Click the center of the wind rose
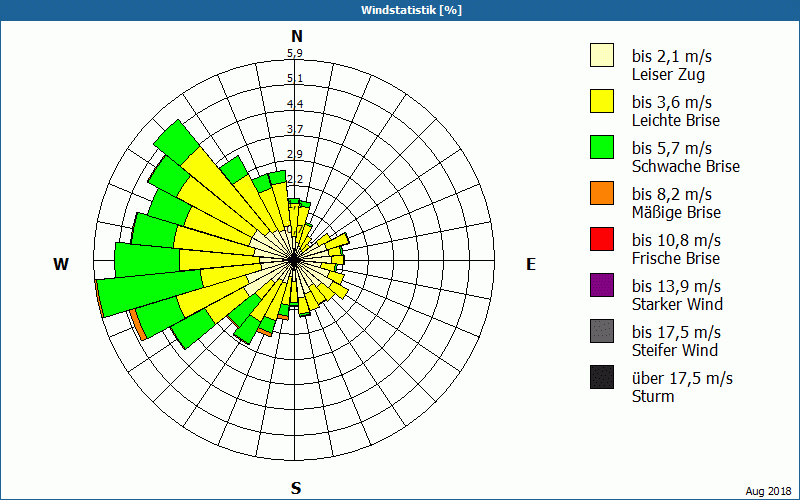This screenshot has width=800, height=500. coord(295,259)
